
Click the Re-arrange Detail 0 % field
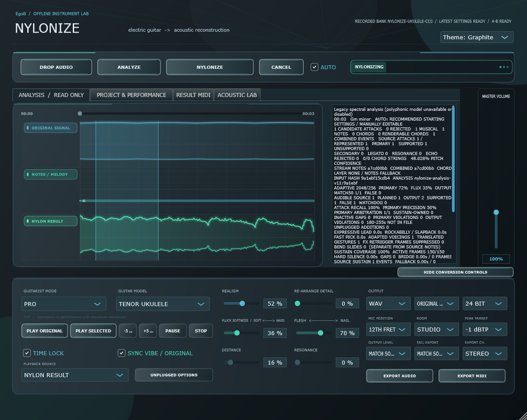coord(347,303)
